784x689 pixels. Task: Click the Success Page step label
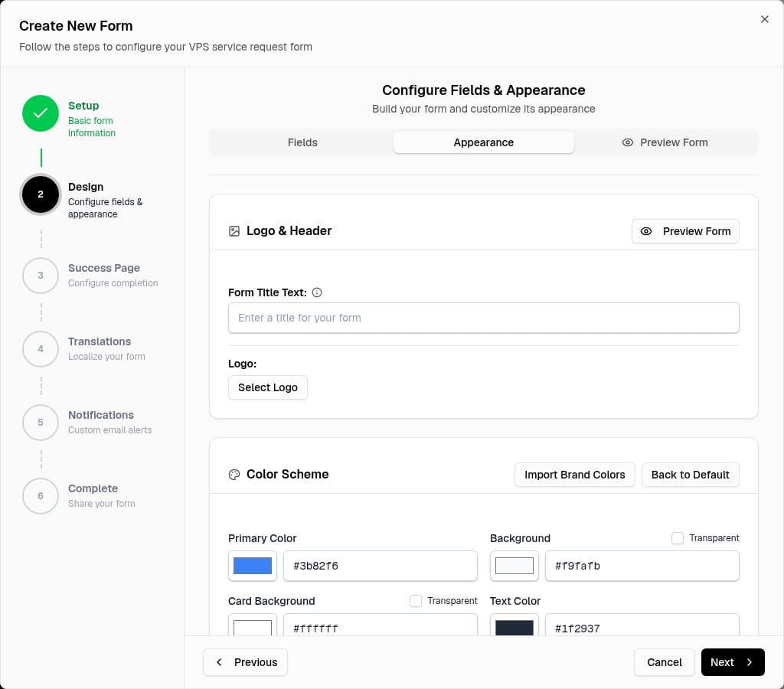click(x=104, y=268)
